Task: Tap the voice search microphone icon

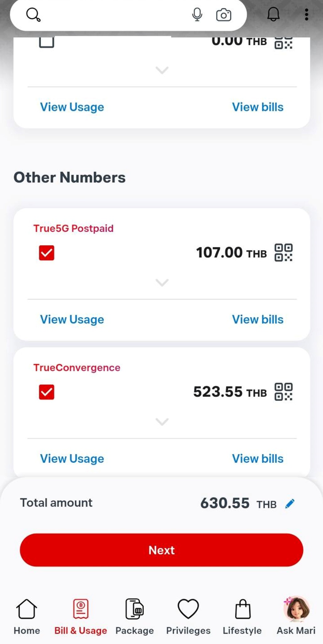Action: pyautogui.click(x=197, y=14)
